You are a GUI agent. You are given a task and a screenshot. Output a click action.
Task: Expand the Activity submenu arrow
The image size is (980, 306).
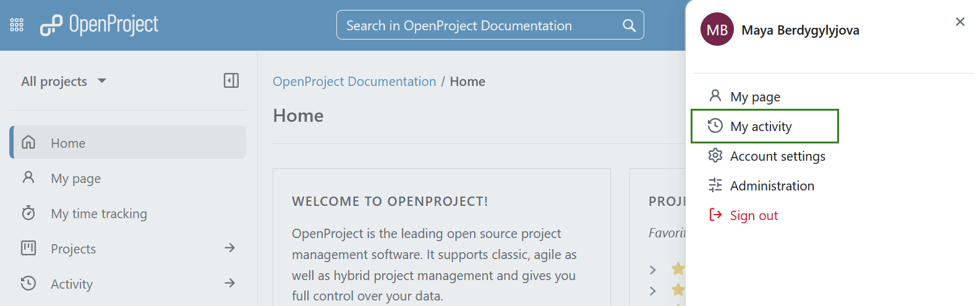coord(229,283)
